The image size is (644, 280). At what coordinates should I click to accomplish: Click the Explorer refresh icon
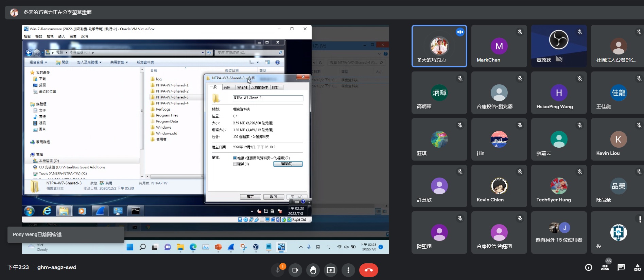pos(209,52)
